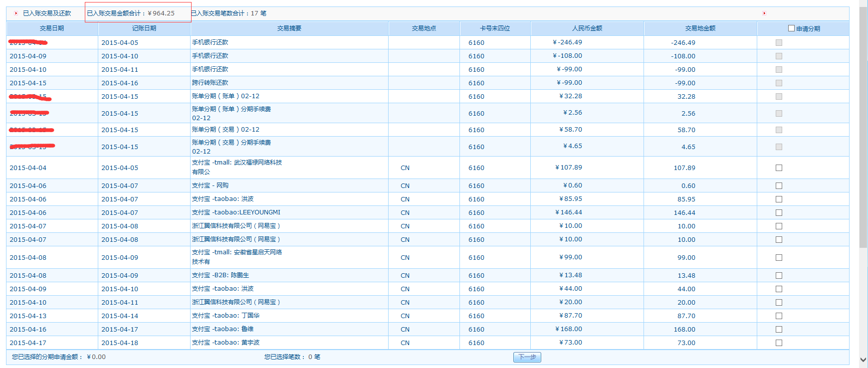Click the 记账日期 column header
868x368 pixels.
144,28
